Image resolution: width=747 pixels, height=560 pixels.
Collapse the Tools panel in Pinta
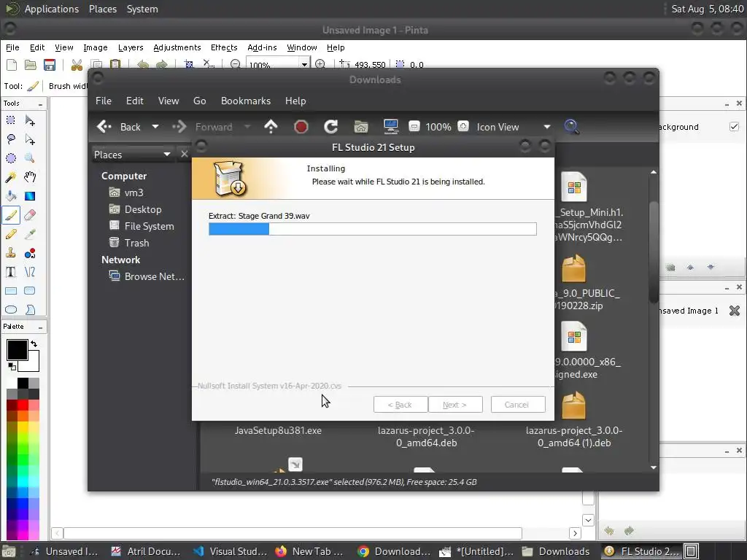(41, 104)
